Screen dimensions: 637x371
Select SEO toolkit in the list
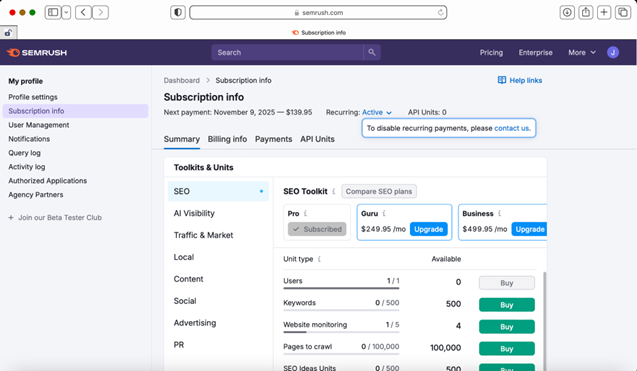tap(218, 191)
